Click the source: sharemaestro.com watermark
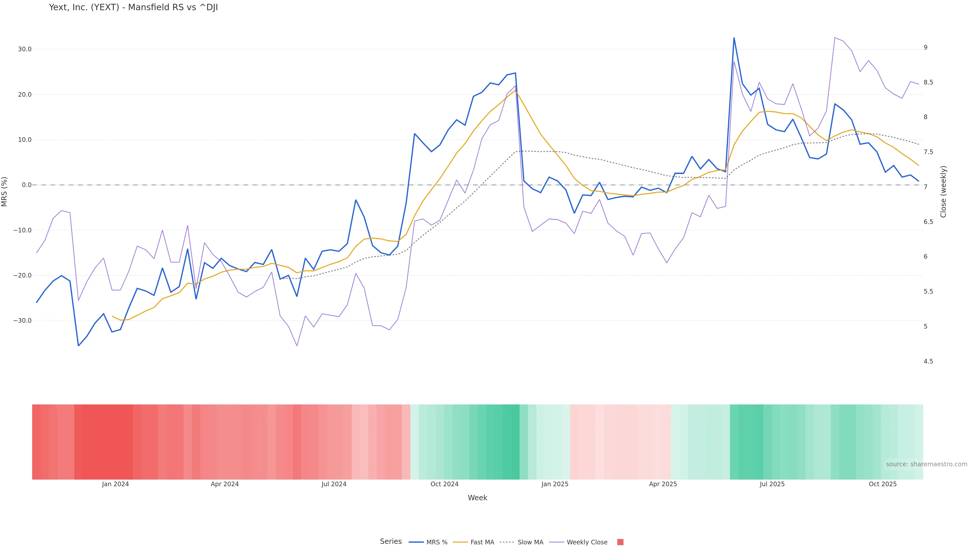Viewport: 980px width, 551px height. (926, 464)
